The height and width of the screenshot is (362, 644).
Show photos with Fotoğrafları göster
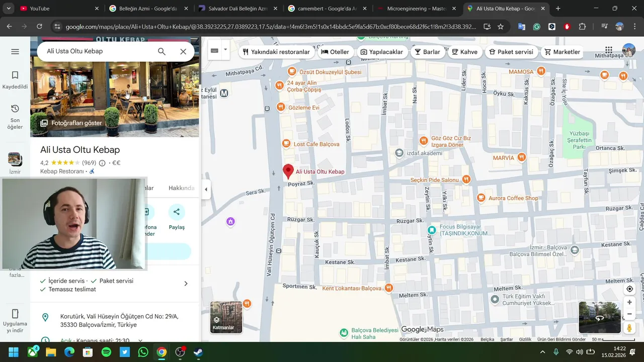tap(71, 123)
